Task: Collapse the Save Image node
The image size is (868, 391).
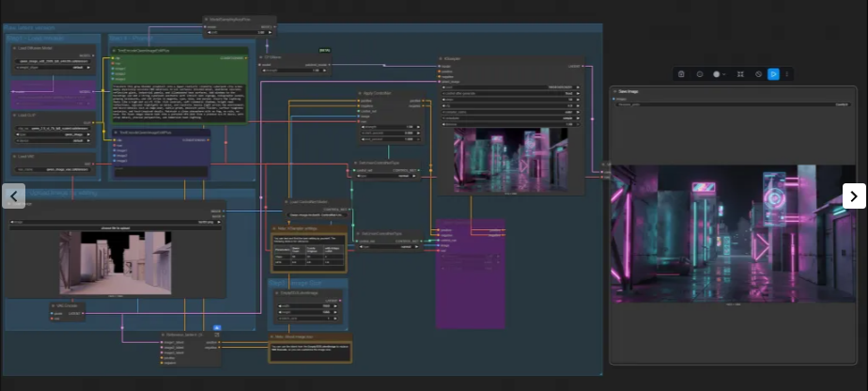Action: pyautogui.click(x=615, y=92)
